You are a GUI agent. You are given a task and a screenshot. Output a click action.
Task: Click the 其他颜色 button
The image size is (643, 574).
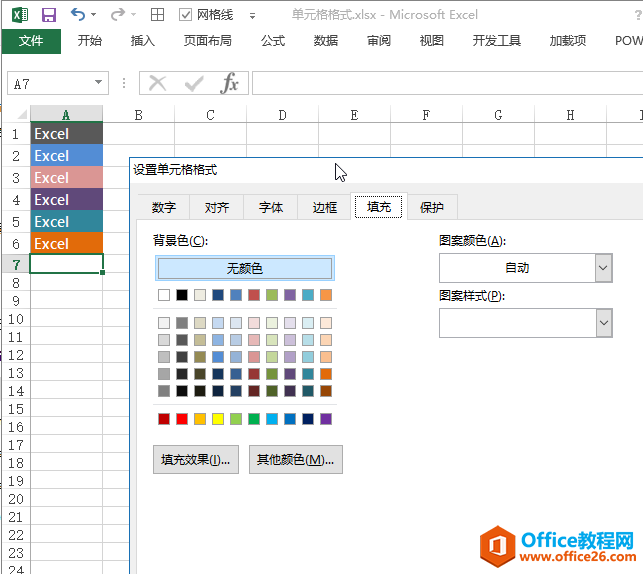[296, 460]
